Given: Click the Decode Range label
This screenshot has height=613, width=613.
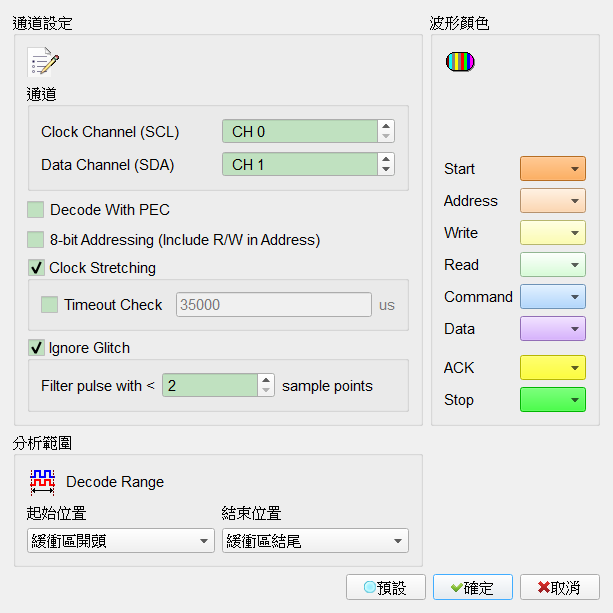Looking at the screenshot, I should click(115, 482).
